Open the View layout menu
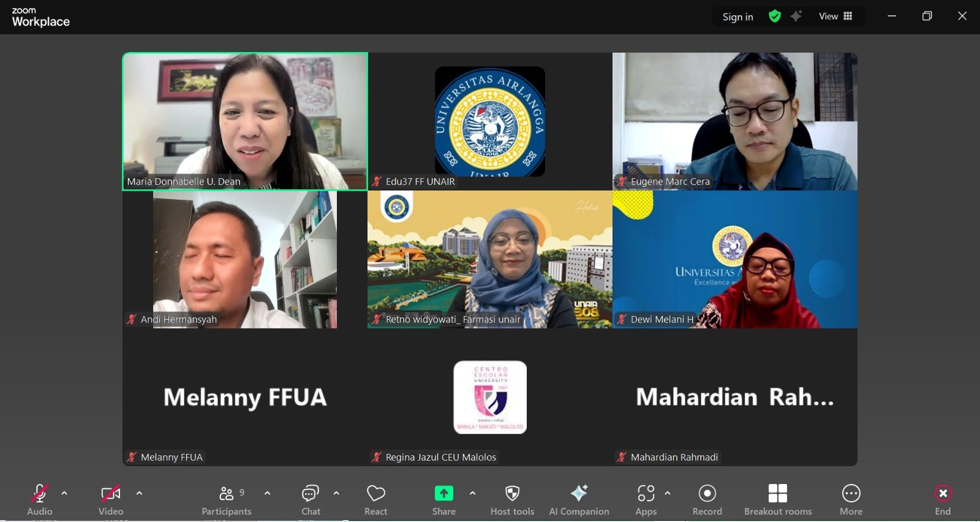The height and width of the screenshot is (522, 980). tap(835, 17)
